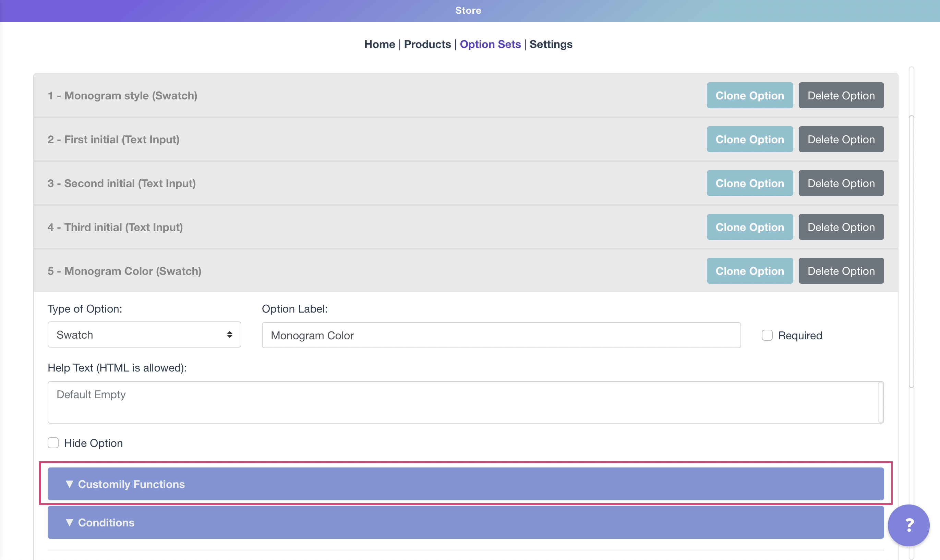Focus the Help Text textarea
Image resolution: width=940 pixels, height=560 pixels.
[x=465, y=402]
